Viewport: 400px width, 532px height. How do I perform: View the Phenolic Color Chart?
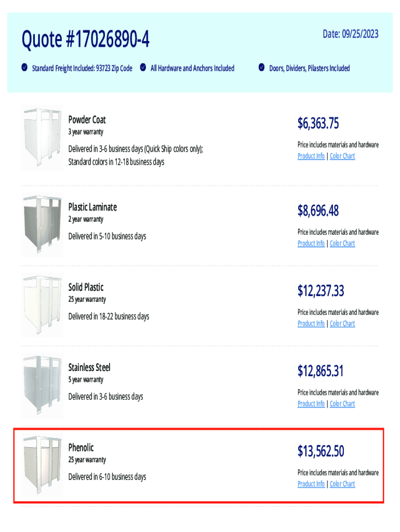pos(342,484)
